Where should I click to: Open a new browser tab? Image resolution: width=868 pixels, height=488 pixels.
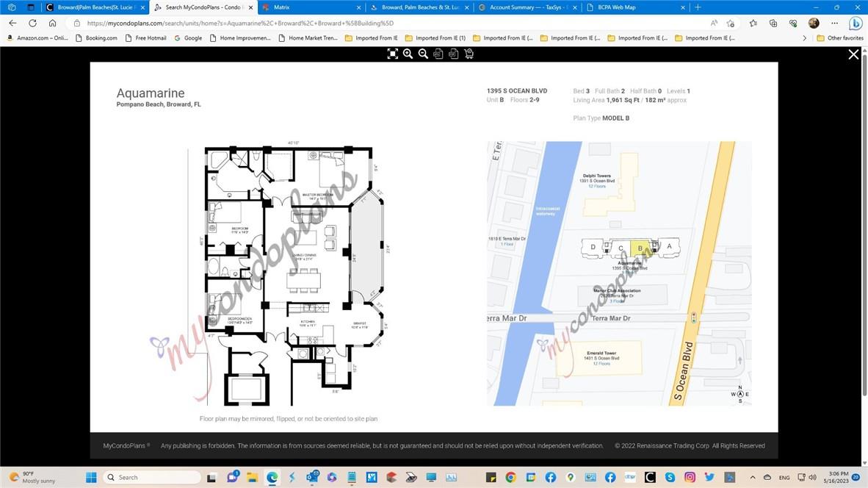coord(698,7)
